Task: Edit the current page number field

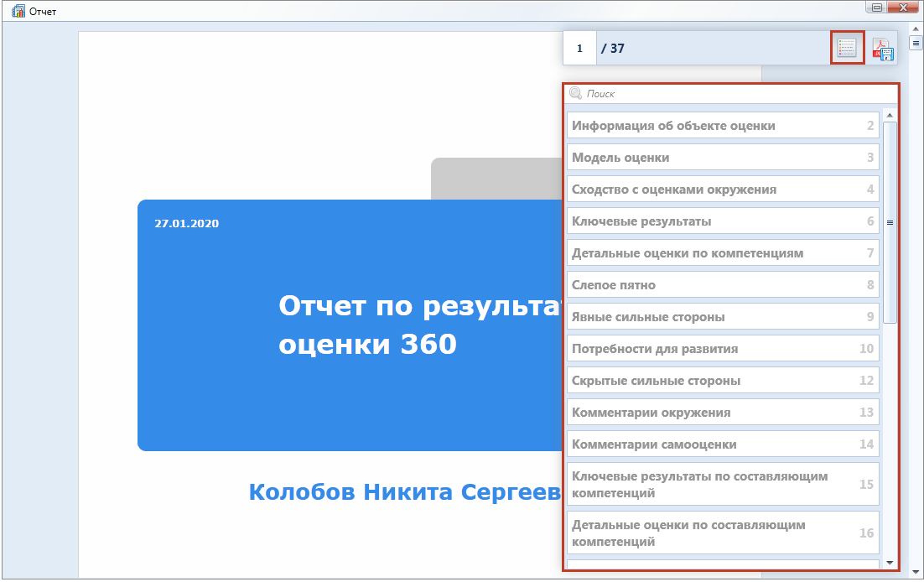Action: pyautogui.click(x=579, y=49)
